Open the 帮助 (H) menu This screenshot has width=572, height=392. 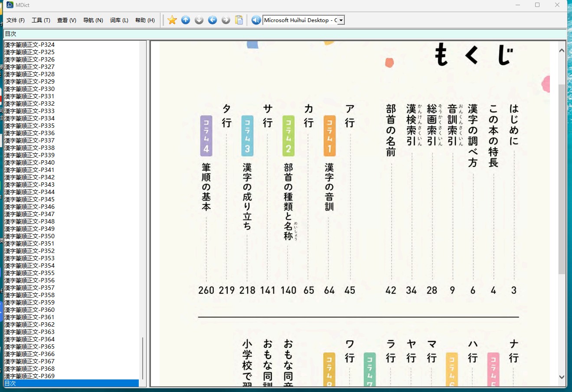point(145,20)
